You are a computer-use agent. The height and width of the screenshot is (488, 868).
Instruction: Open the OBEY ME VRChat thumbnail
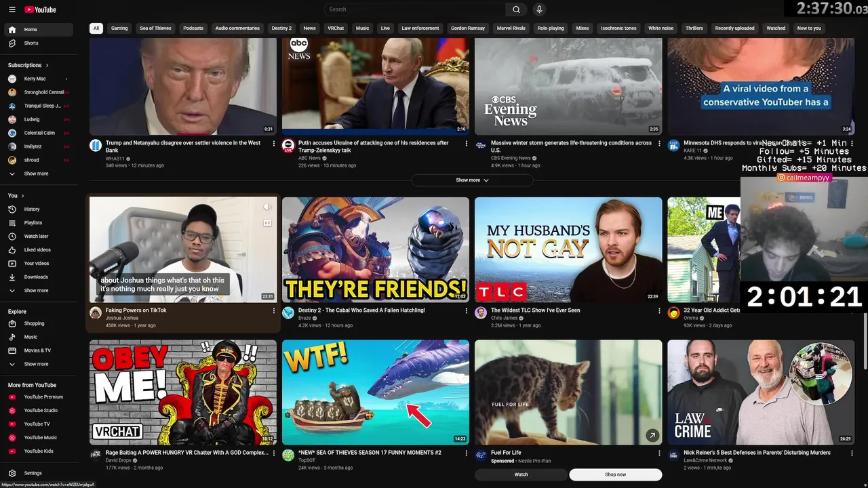183,392
